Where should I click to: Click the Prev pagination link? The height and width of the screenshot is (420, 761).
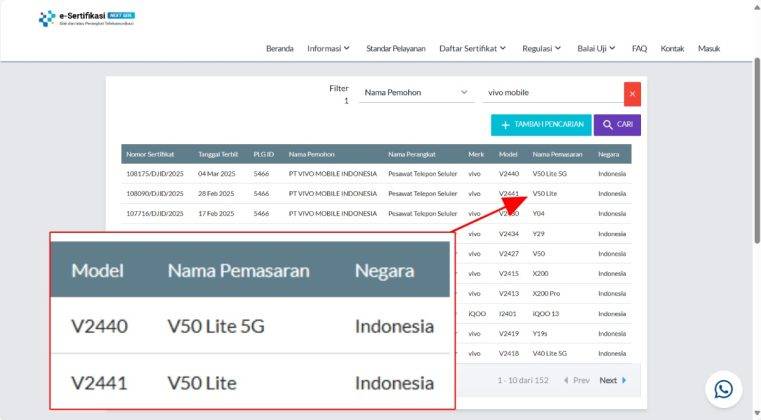[x=577, y=380]
